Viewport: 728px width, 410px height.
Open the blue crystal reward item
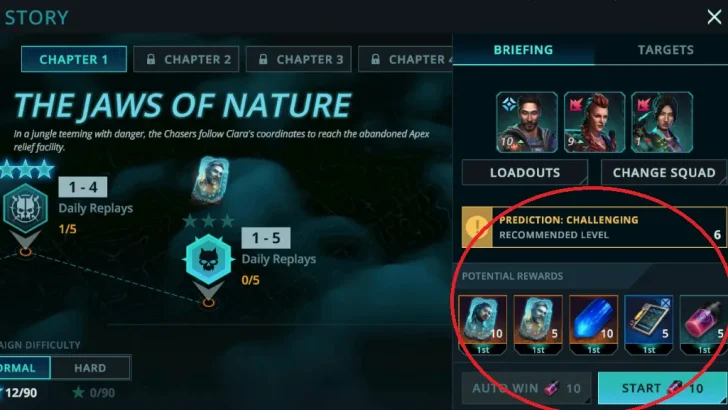593,325
